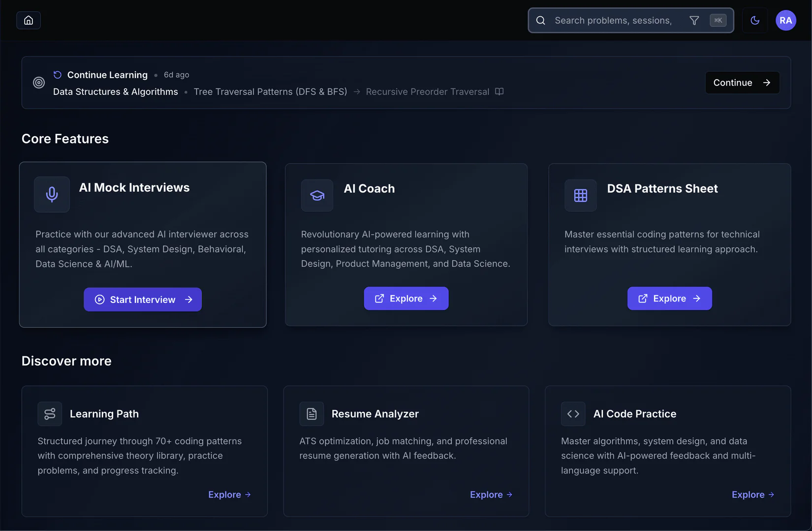This screenshot has width=812, height=531.
Task: Click the Learning Path route icon
Action: pos(50,414)
